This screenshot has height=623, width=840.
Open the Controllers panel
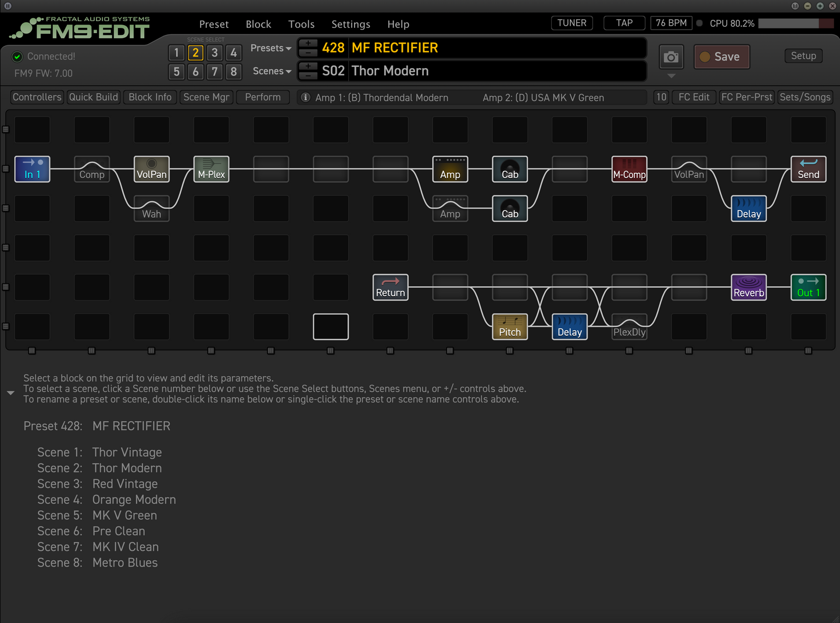[37, 97]
